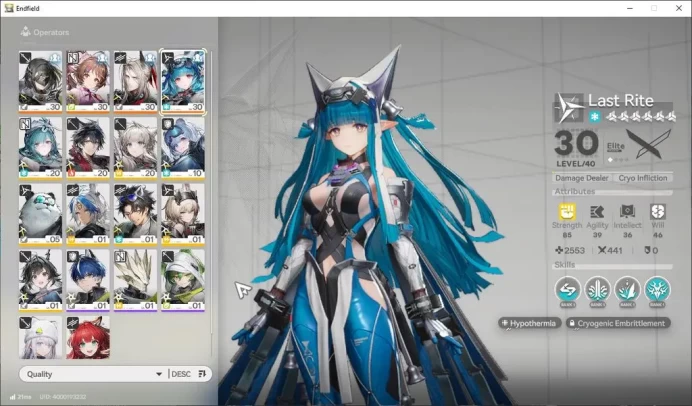692x406 pixels.
Task: Select the black-haired smiling girl card, level 01
Action: coord(40,281)
